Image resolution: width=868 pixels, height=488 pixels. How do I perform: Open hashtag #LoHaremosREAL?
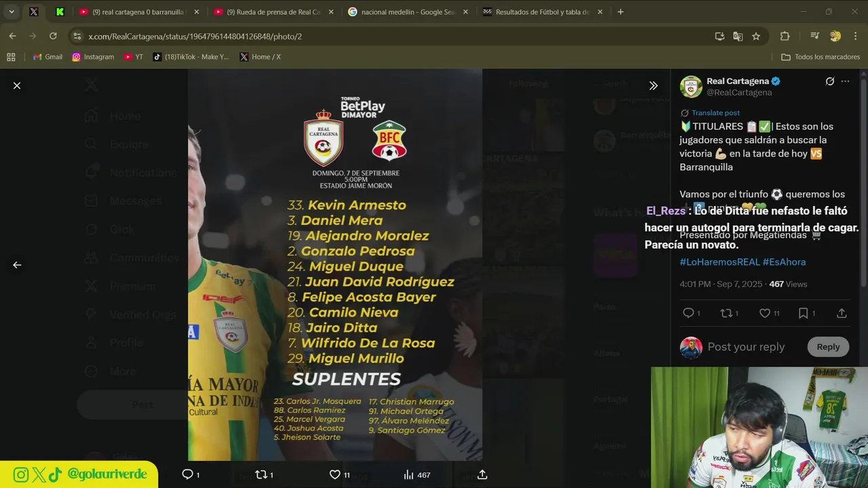point(719,262)
